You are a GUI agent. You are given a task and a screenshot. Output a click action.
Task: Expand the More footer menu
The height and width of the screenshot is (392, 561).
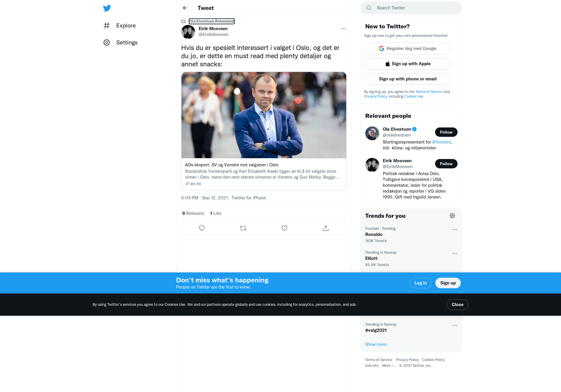coord(388,366)
